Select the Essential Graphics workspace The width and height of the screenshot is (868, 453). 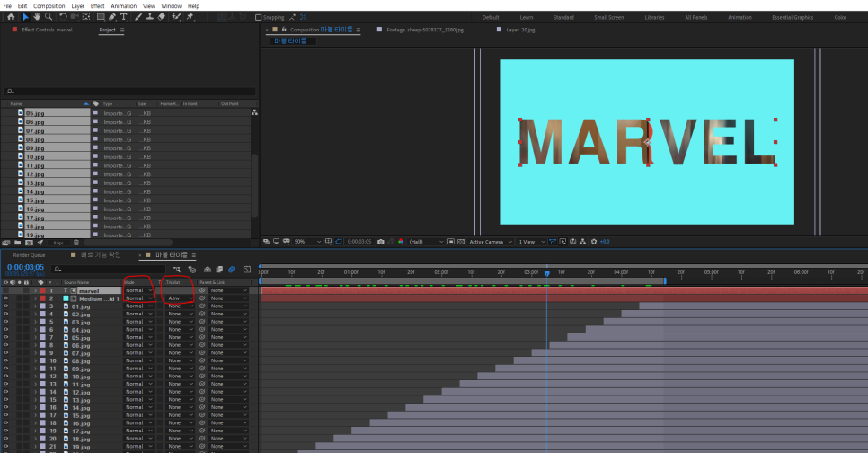793,17
